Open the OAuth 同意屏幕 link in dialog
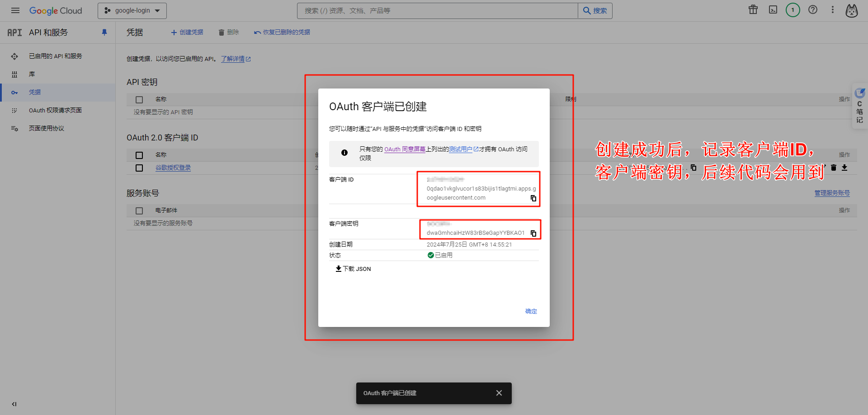 (x=405, y=149)
